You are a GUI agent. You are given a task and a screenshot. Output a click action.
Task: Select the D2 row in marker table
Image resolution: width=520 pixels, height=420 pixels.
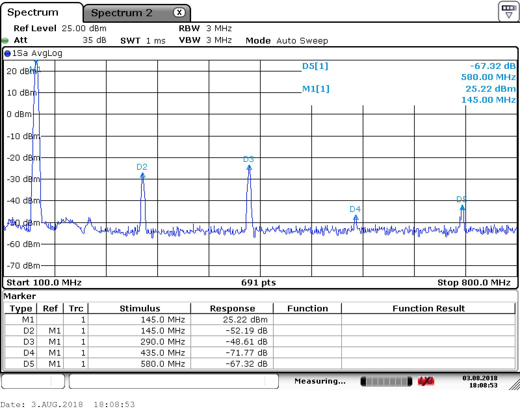tap(260, 331)
